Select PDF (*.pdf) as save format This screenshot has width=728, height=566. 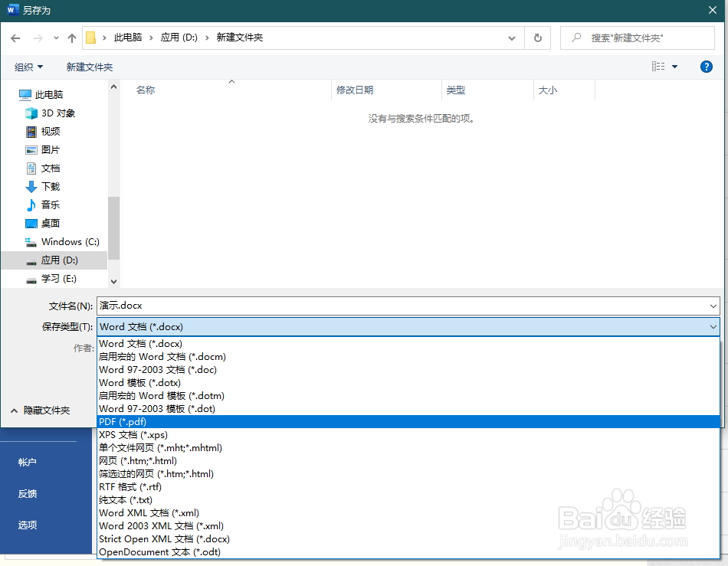coord(123,421)
